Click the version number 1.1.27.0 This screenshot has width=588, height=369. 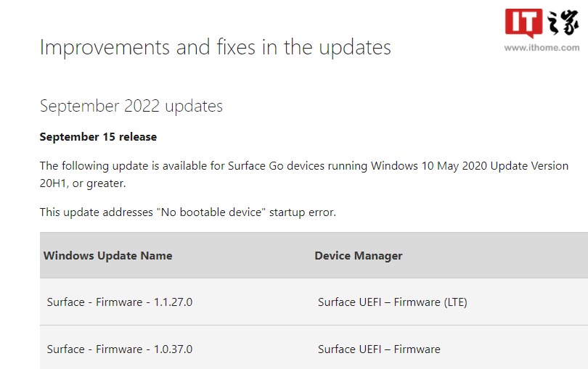click(173, 302)
